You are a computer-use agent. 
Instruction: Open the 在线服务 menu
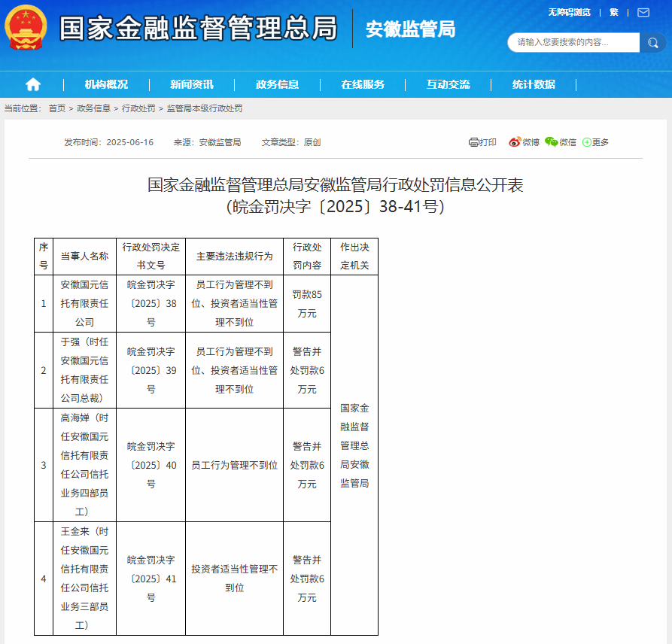coord(363,84)
